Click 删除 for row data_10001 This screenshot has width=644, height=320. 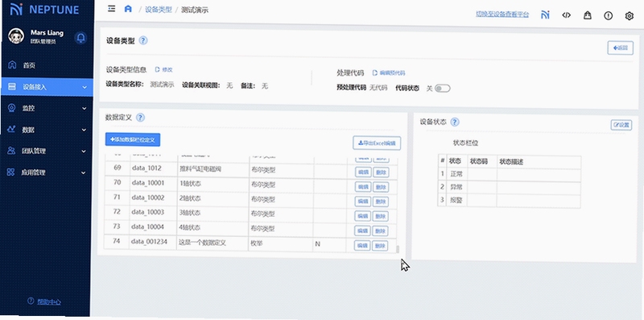(x=380, y=187)
